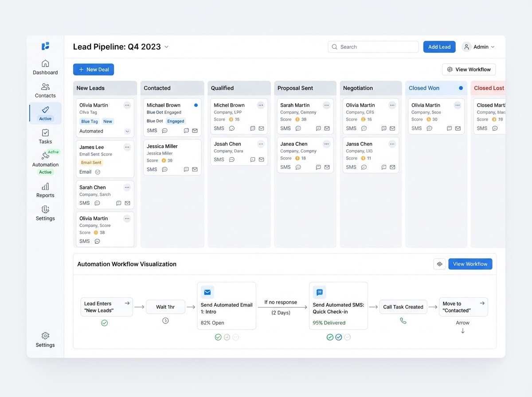Click the Wait 1hr workflow step
This screenshot has height=397, width=532.
(x=165, y=307)
